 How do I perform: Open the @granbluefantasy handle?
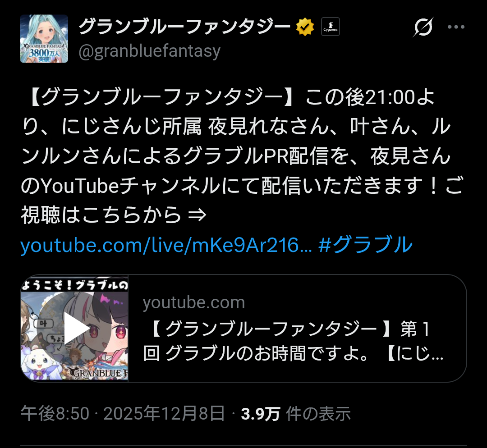pos(149,51)
